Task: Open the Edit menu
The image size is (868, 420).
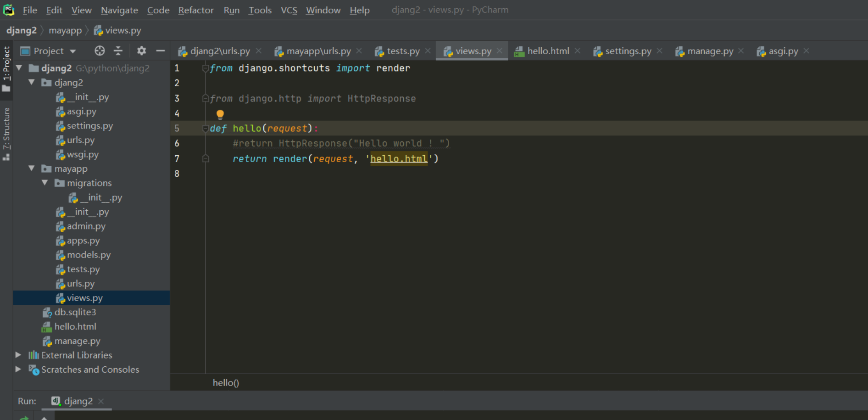Action: coord(54,10)
